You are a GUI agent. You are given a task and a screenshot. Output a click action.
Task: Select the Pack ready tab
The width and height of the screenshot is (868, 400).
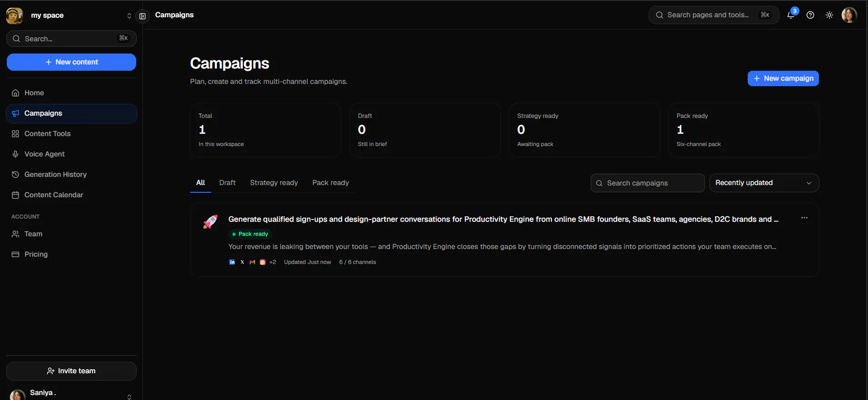[330, 183]
